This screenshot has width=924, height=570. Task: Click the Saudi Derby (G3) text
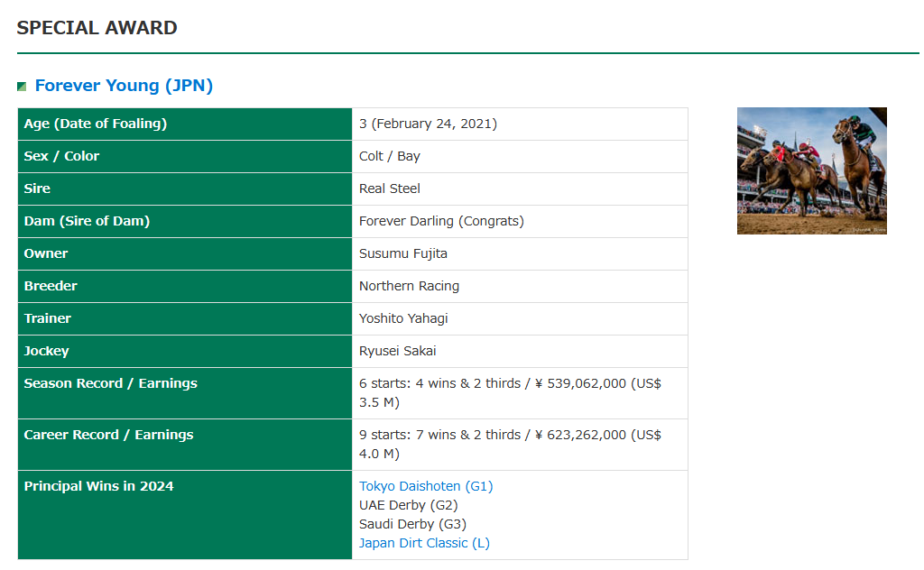[412, 524]
